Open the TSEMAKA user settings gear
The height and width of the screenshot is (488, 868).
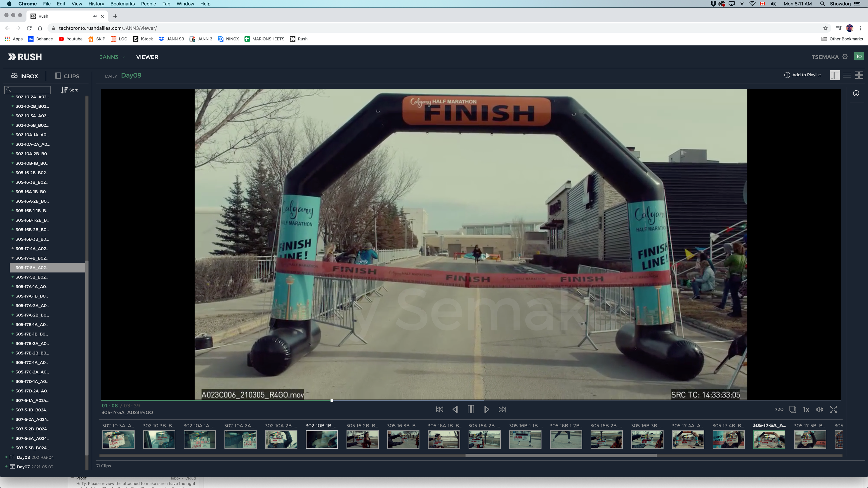(845, 56)
